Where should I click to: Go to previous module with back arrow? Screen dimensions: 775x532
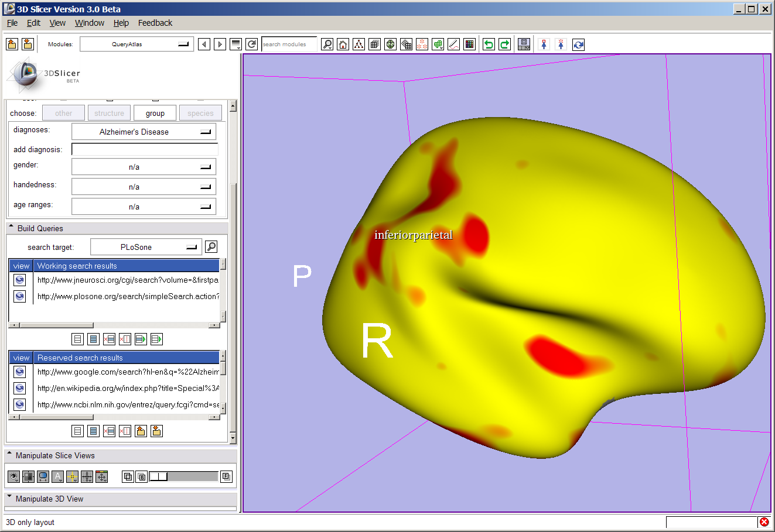point(204,44)
